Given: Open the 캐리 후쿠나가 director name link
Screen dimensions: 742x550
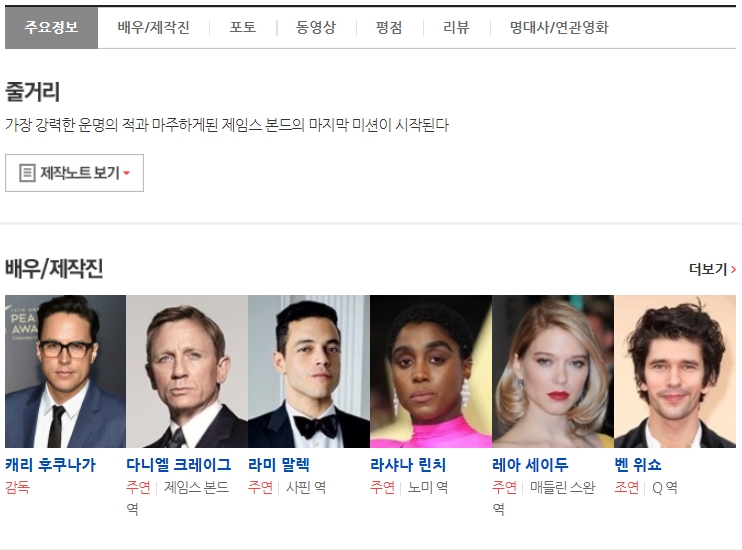Looking at the screenshot, I should pyautogui.click(x=51, y=465).
